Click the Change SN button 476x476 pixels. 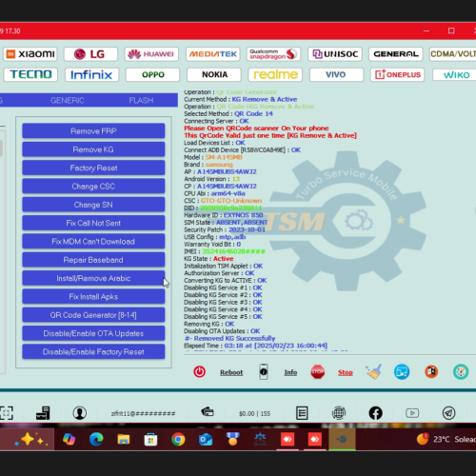93,205
